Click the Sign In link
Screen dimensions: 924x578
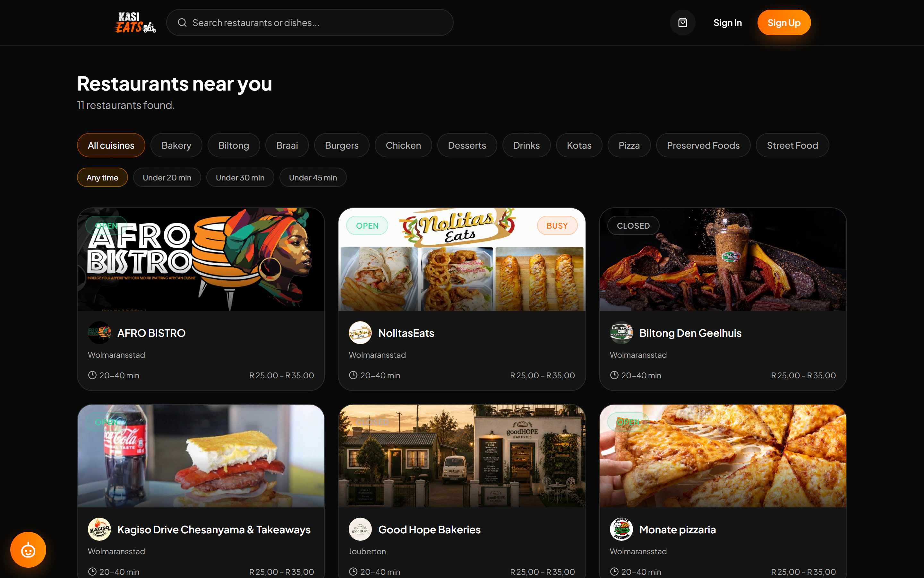tap(727, 22)
